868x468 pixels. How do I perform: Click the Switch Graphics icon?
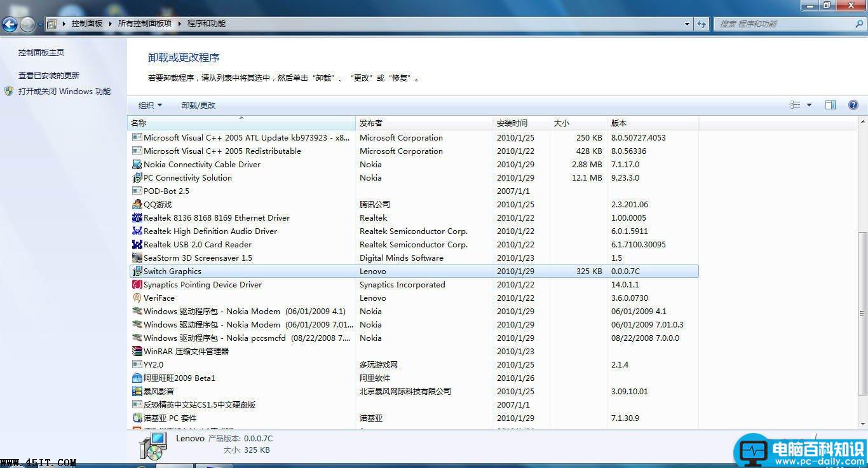(137, 271)
